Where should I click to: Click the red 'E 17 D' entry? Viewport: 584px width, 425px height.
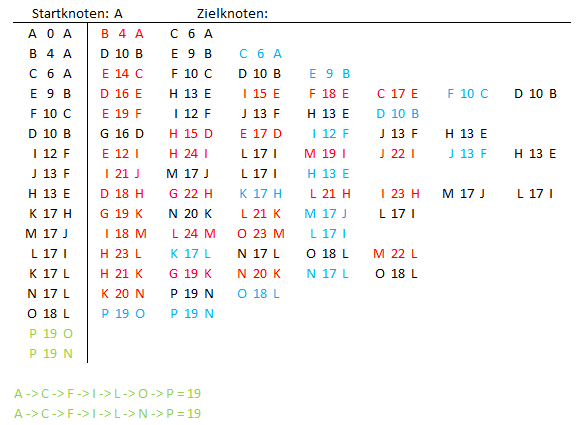pyautogui.click(x=260, y=134)
